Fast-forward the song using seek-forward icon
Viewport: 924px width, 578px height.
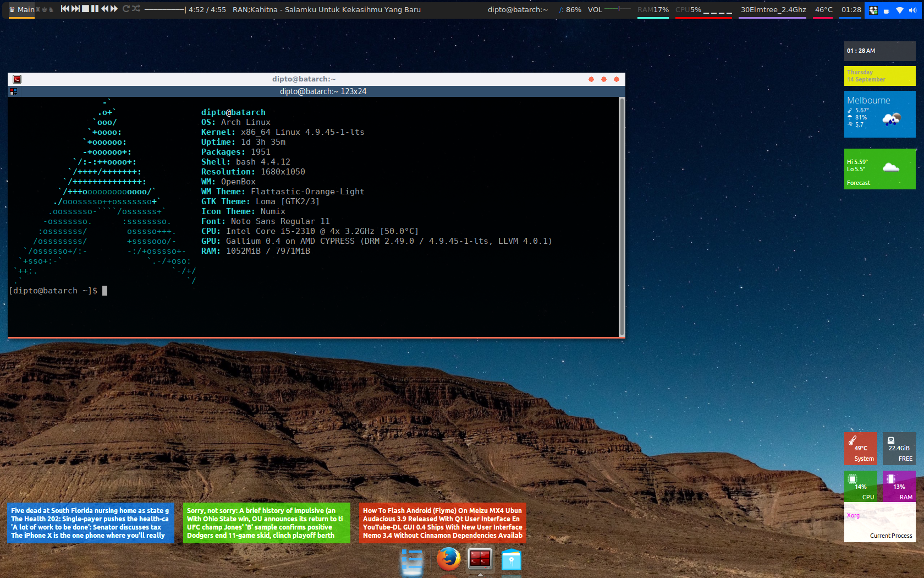(114, 9)
